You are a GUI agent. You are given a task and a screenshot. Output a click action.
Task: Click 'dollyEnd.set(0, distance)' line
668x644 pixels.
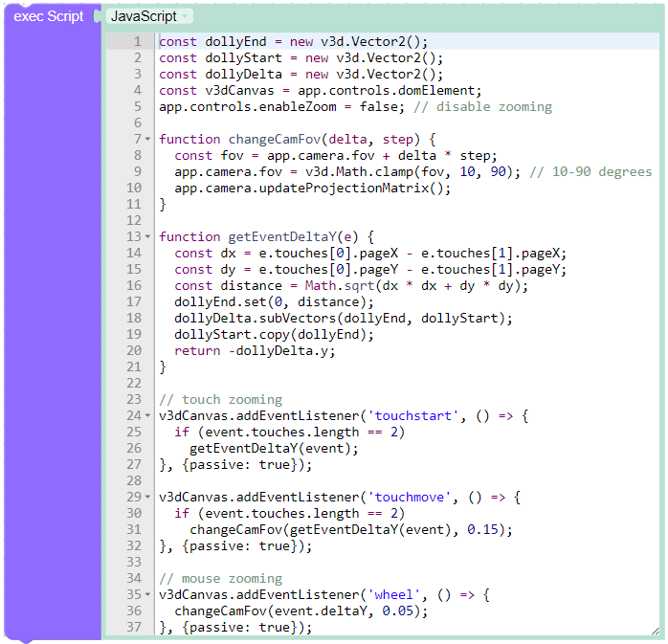pos(274,301)
